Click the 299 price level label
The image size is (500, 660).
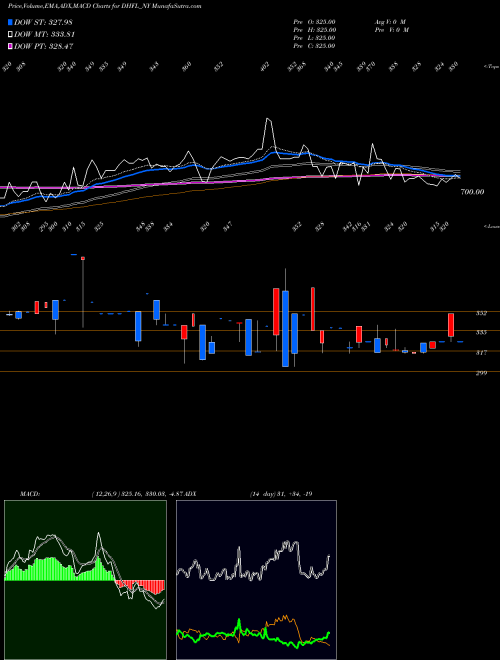coord(481,373)
